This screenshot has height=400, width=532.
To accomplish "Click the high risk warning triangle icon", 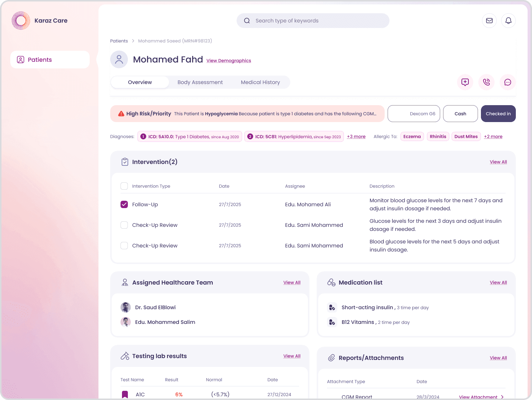I will pos(121,114).
